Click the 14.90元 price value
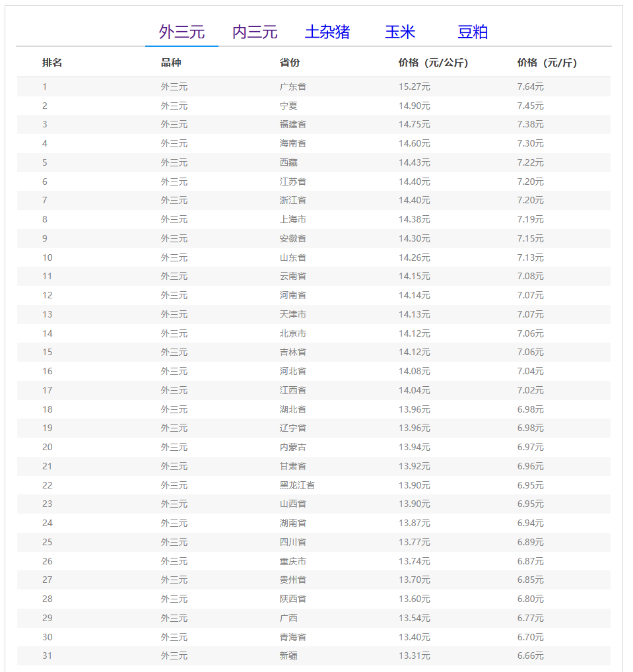633x672 pixels. coord(415,106)
